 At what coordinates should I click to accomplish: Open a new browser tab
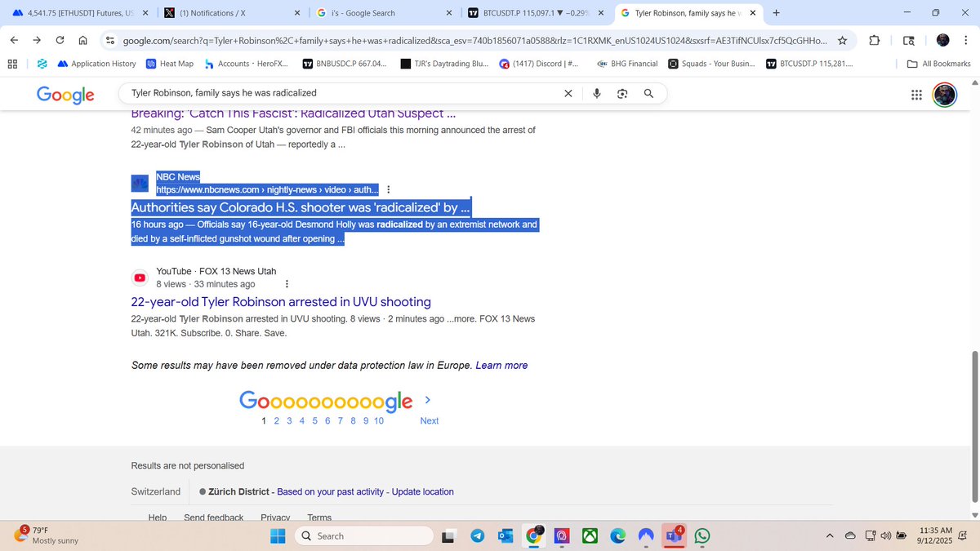click(x=776, y=13)
